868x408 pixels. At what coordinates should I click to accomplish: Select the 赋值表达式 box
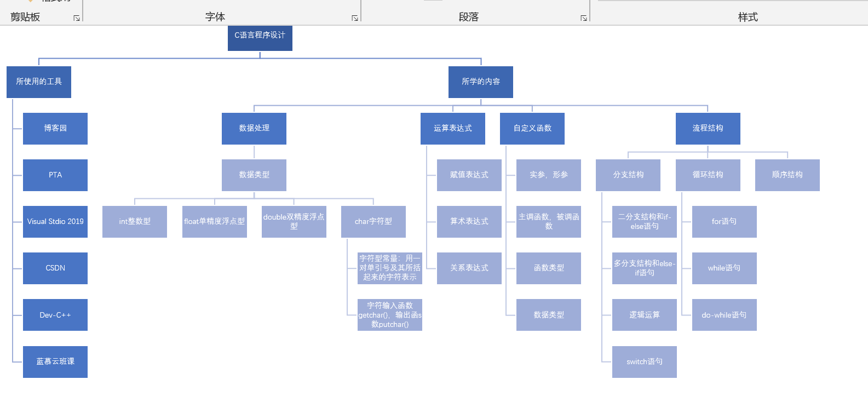(469, 175)
